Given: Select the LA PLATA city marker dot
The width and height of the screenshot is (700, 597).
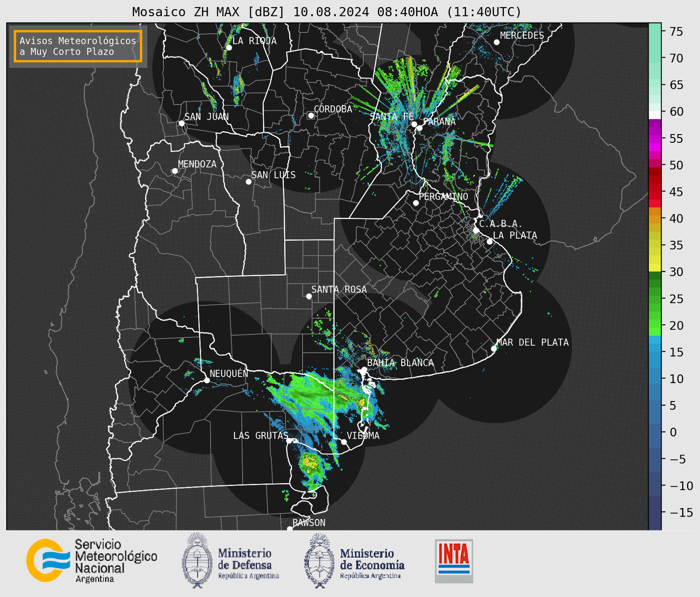Looking at the screenshot, I should pyautogui.click(x=490, y=242).
